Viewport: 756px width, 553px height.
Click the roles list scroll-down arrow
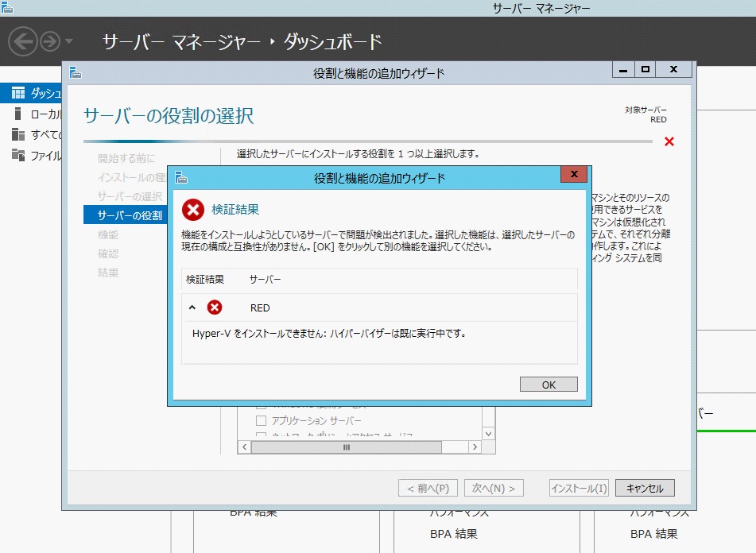488,434
